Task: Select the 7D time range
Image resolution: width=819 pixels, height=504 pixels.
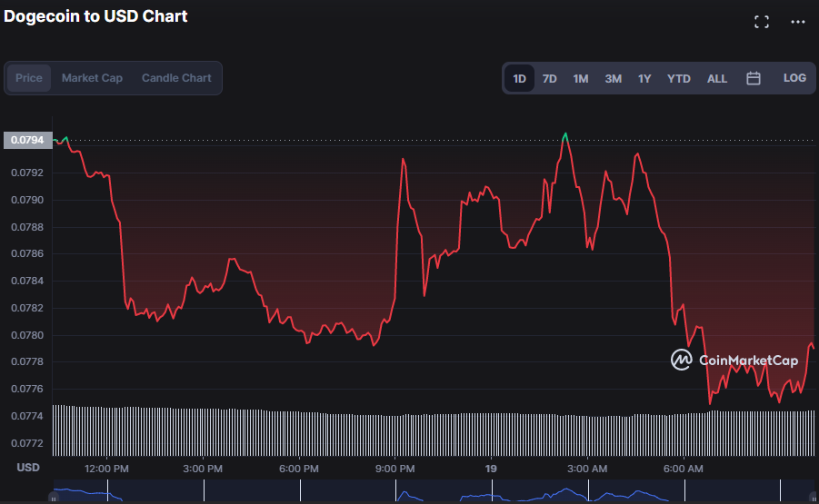Action: click(549, 78)
